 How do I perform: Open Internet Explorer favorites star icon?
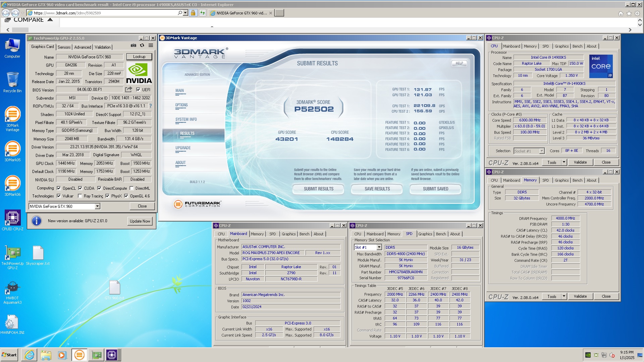pos(629,13)
